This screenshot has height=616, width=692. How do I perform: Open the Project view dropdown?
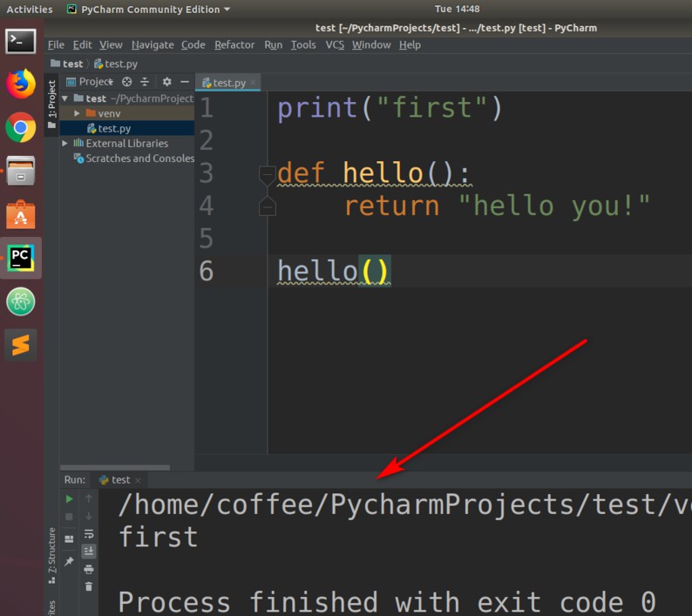click(91, 82)
